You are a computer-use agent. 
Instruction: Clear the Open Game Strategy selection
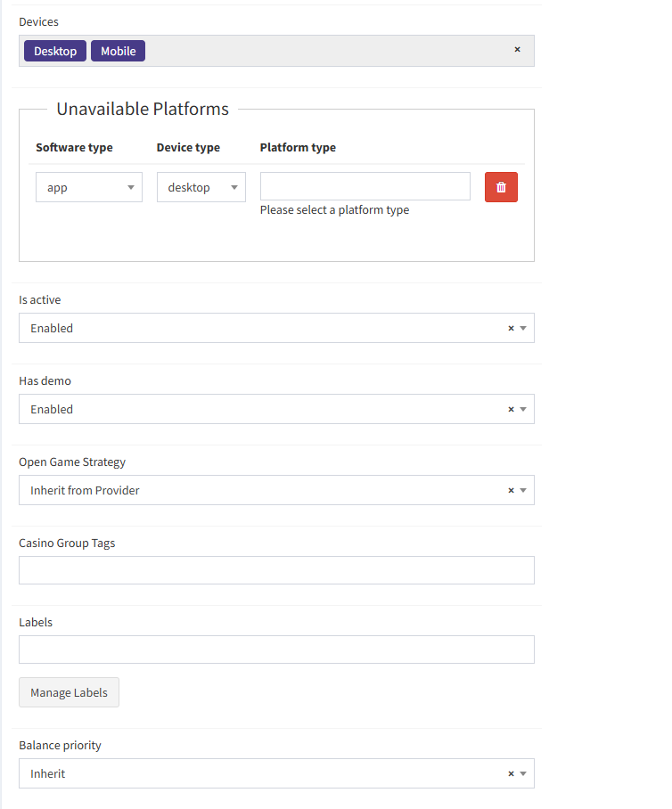tap(511, 491)
